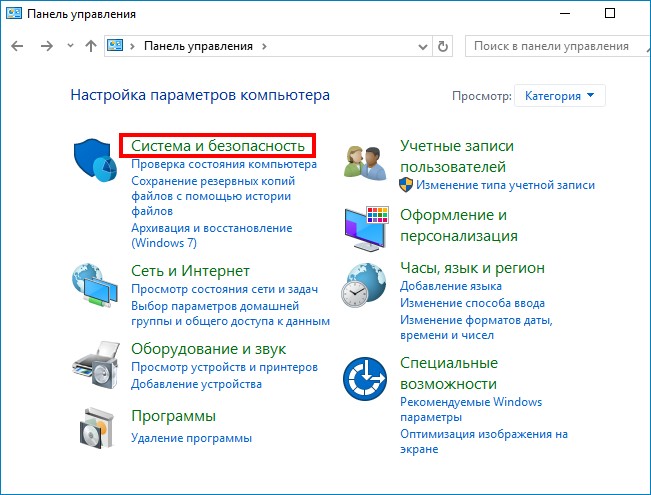Open Удаление программы link

[x=191, y=438]
